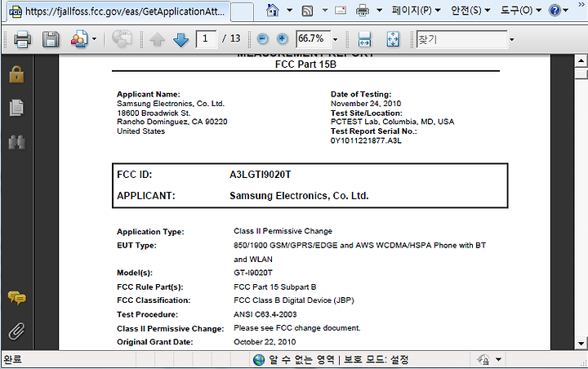Open the 안전(S) menu

coord(470,10)
